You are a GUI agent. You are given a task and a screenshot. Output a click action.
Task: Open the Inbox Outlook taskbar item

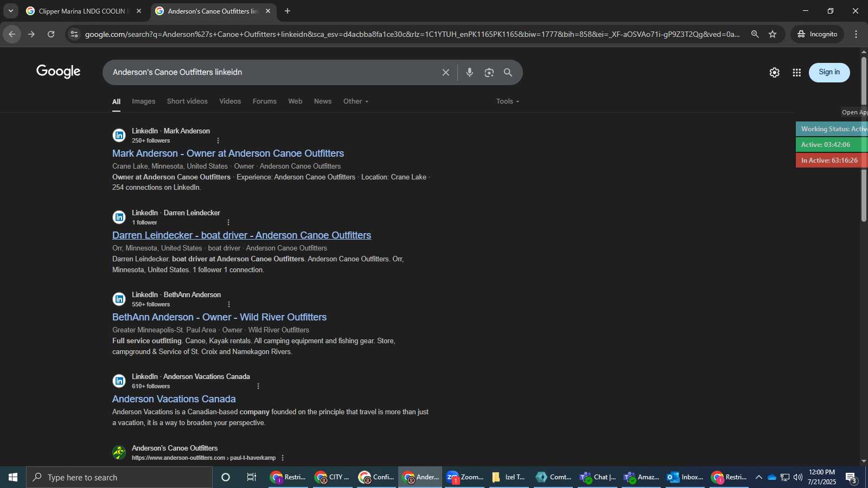(685, 477)
